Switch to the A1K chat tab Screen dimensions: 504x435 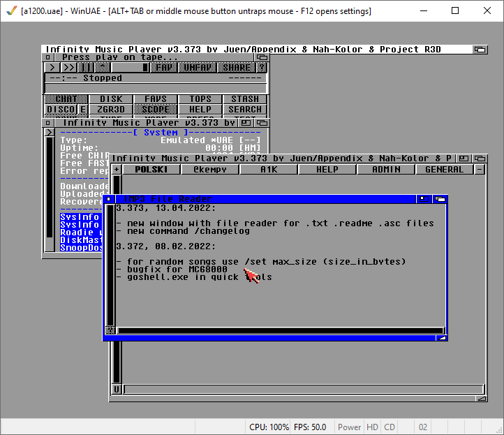(x=269, y=169)
